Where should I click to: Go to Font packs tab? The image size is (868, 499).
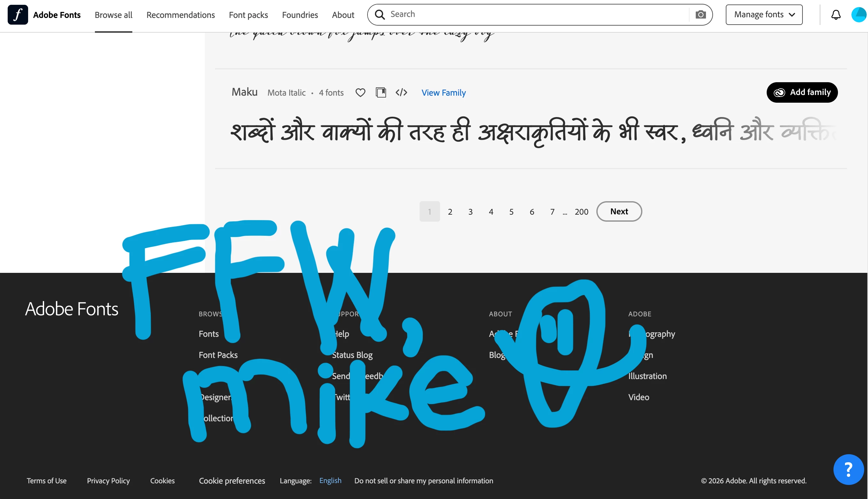point(248,15)
